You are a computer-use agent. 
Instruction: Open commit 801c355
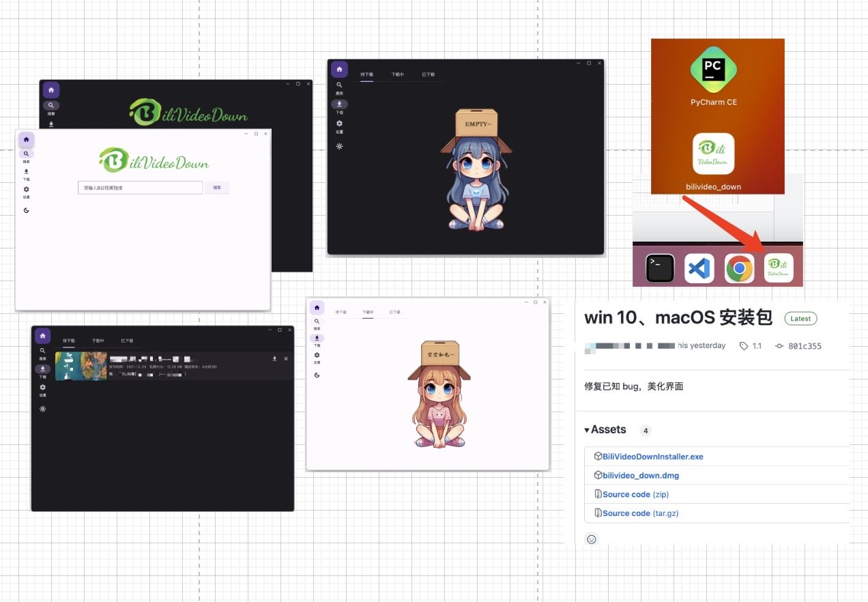click(x=799, y=346)
